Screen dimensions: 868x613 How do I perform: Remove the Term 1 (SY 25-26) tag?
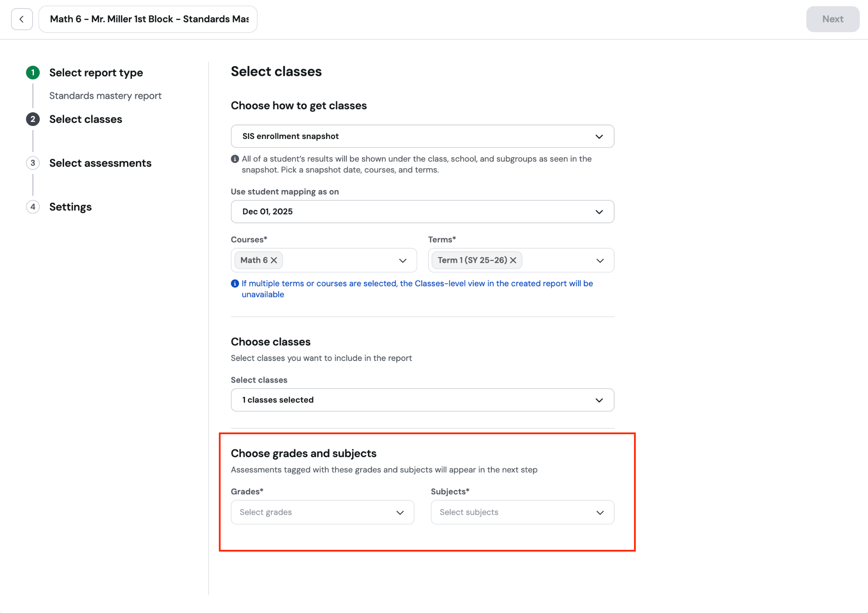(513, 260)
